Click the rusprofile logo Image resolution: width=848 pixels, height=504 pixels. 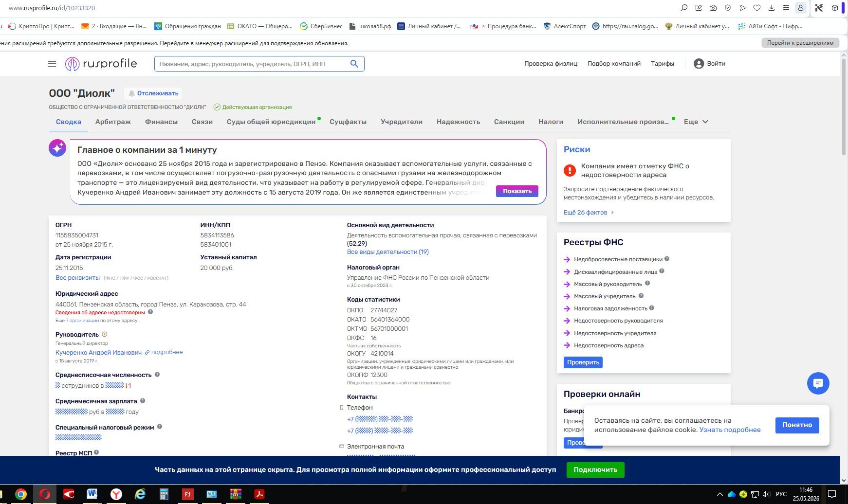point(101,64)
